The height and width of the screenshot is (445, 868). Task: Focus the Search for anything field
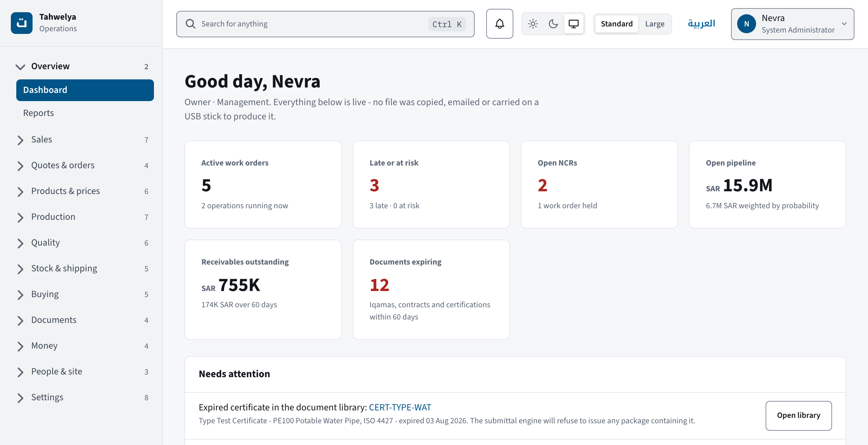(x=325, y=24)
